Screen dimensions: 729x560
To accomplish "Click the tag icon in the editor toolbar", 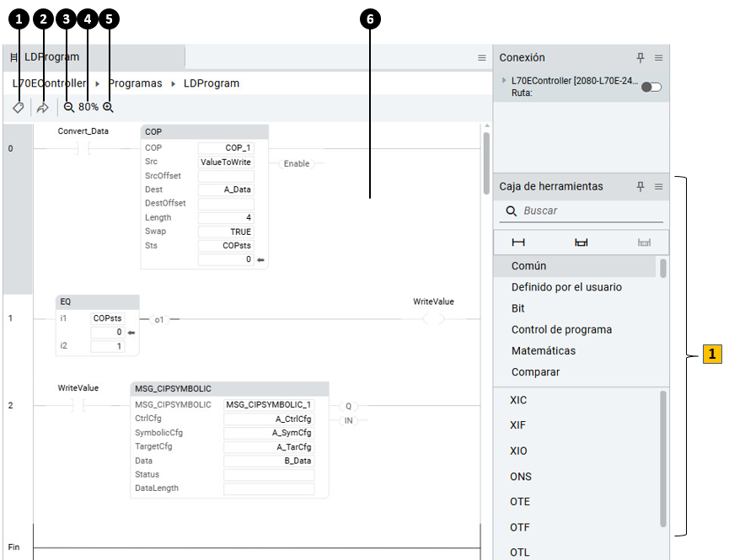I will pyautogui.click(x=18, y=108).
